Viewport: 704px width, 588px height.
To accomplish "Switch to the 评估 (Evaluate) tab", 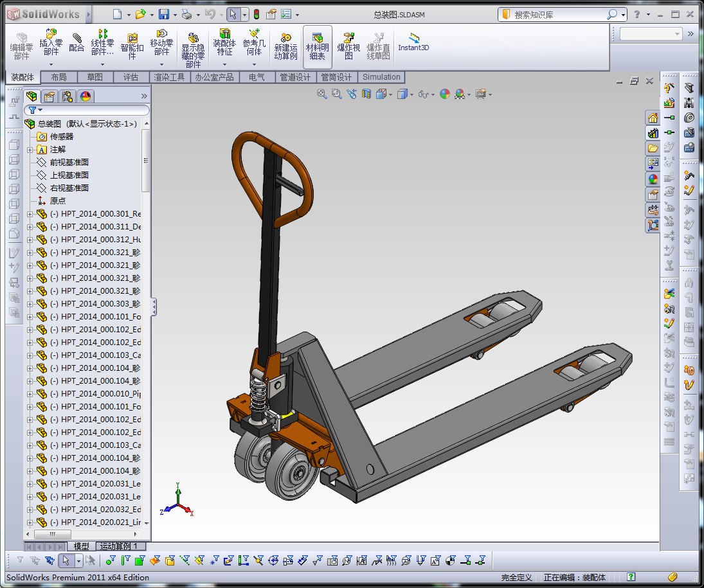I will [x=131, y=77].
